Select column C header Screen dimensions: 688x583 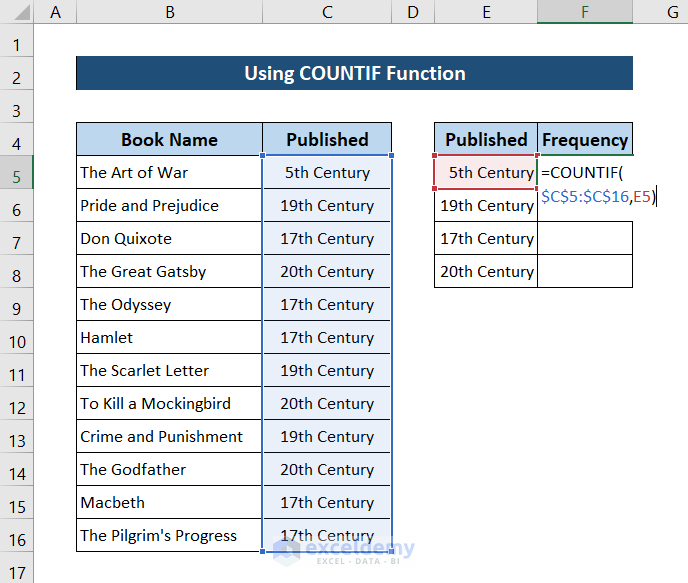click(x=327, y=12)
